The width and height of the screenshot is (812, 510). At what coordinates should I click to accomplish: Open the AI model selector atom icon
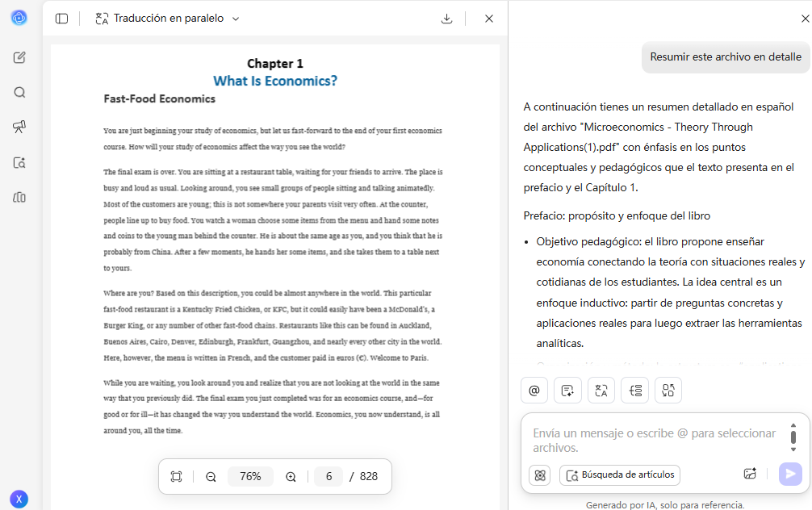[x=539, y=475]
